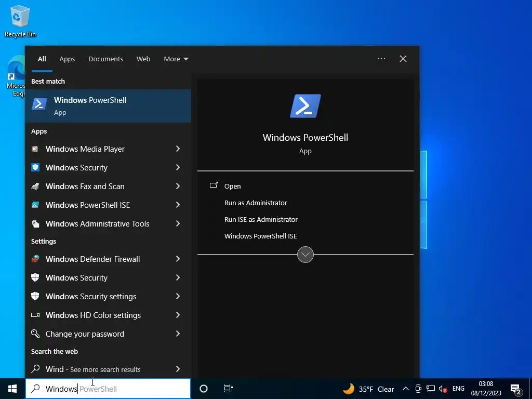The height and width of the screenshot is (399, 532).
Task: Click the search magnifier icon in search box
Action: coord(35,389)
